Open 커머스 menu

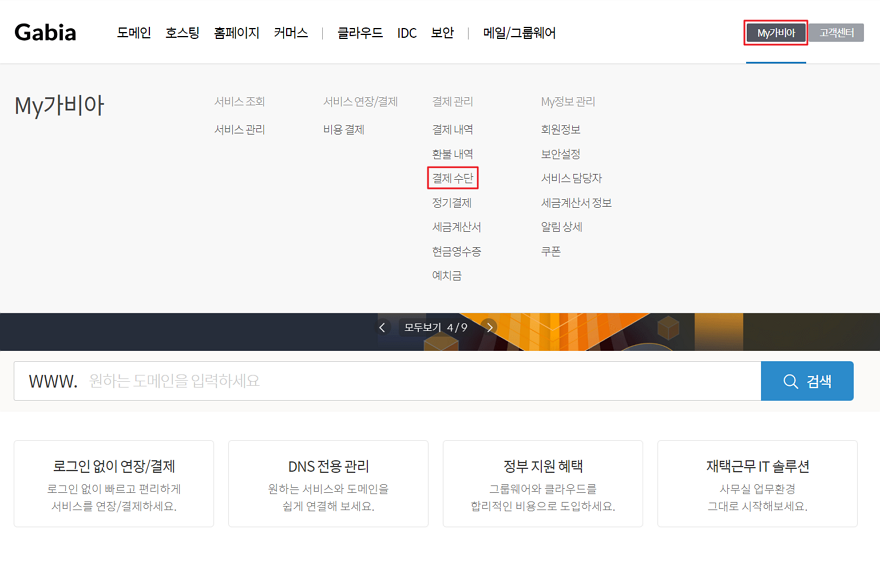click(x=291, y=33)
